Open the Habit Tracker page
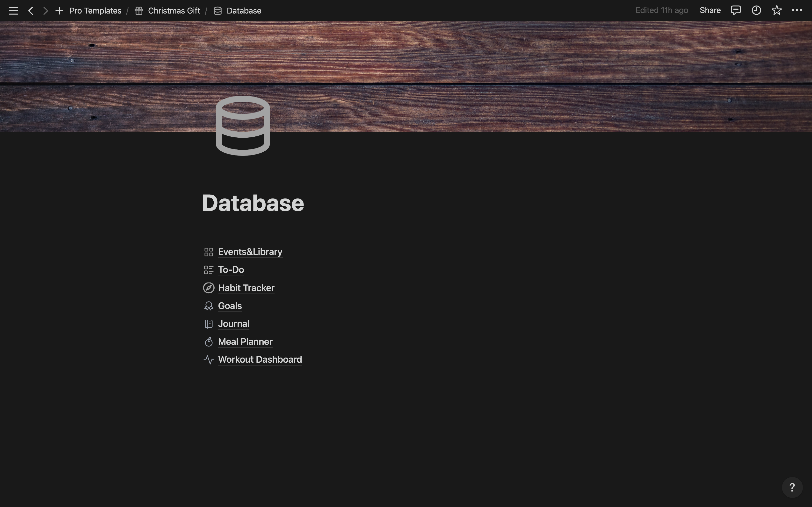Viewport: 812px width, 507px height. [246, 288]
